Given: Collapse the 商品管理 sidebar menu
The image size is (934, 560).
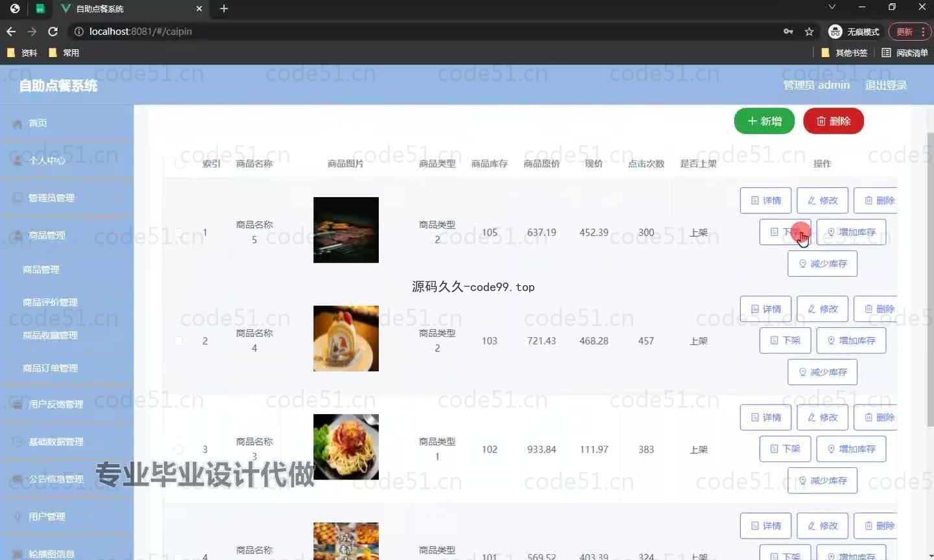Looking at the screenshot, I should 67,235.
